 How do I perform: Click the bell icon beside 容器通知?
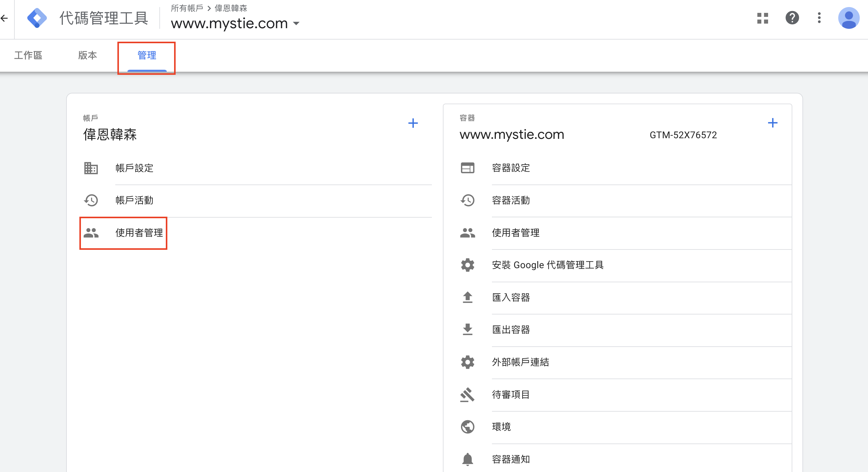[x=467, y=459]
